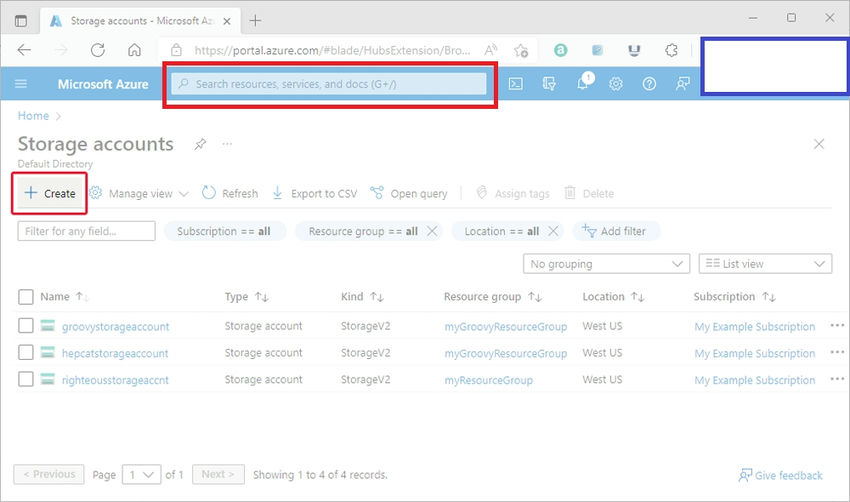Click the Home breadcrumb link
The image size is (850, 502).
coord(33,116)
